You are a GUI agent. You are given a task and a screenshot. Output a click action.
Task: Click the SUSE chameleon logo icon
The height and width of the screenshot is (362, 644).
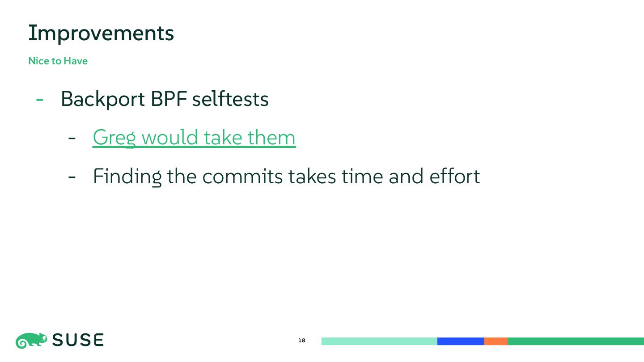tap(31, 341)
